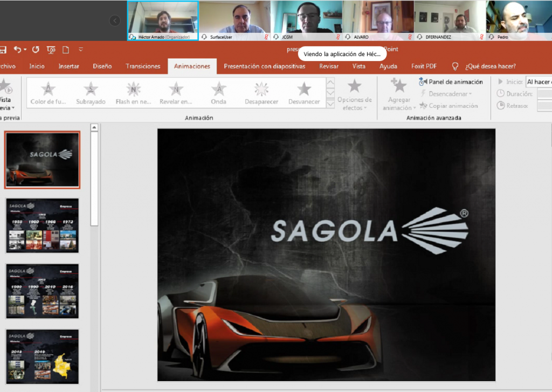
Task: Click the SAGOLA logo on the main slide
Action: (370, 231)
